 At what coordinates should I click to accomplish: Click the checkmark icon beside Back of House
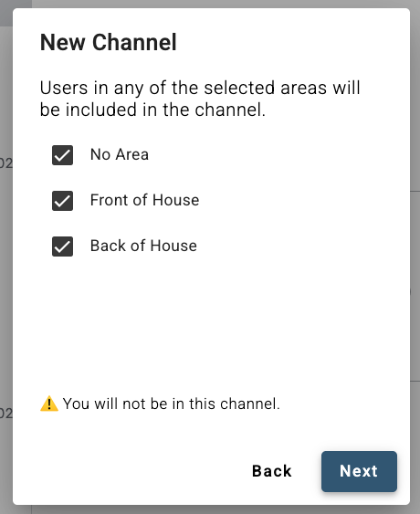(62, 247)
